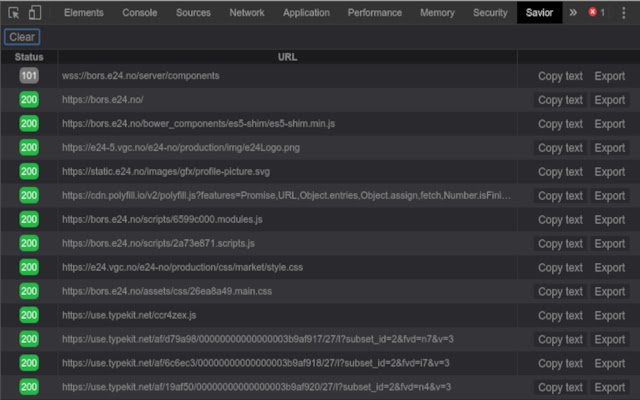Export the market/style.css row
The width and height of the screenshot is (640, 400).
[609, 268]
